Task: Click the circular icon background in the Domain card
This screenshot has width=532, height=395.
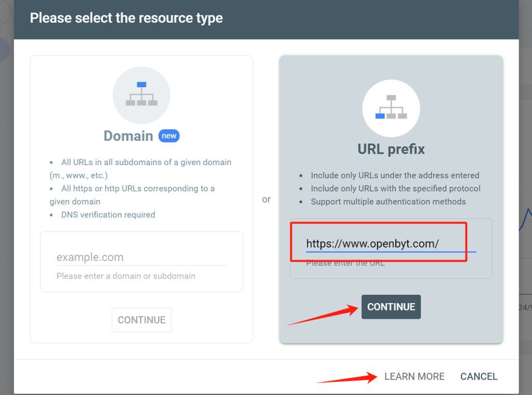Action: click(141, 95)
